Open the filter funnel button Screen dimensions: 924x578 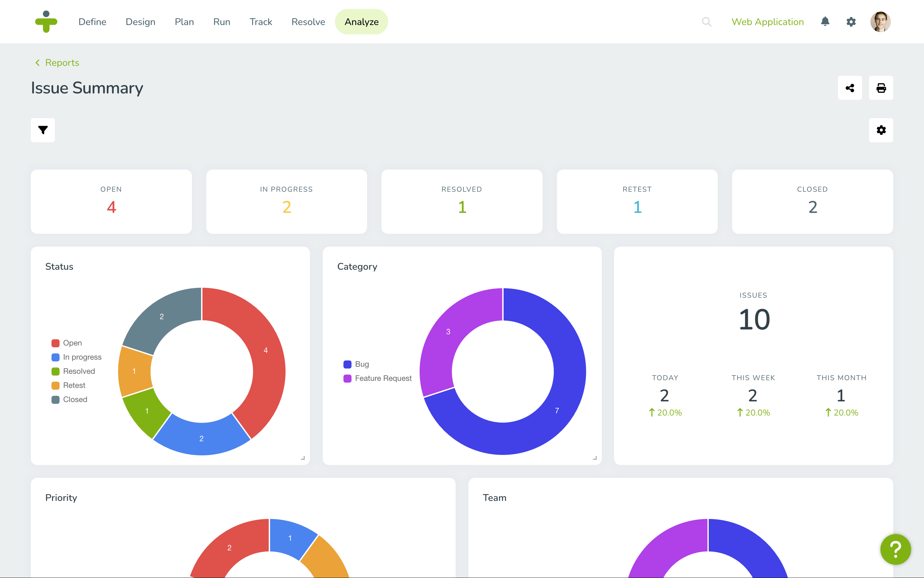coord(43,130)
